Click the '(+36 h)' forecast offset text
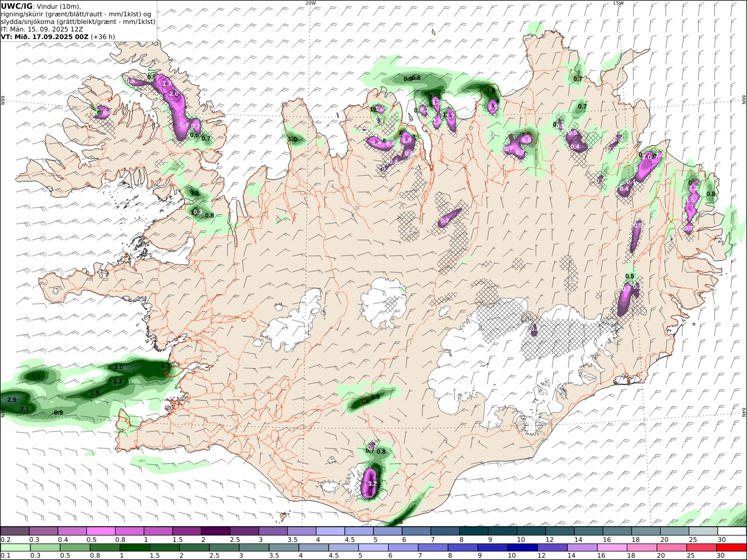This screenshot has height=560, width=747. pyautogui.click(x=103, y=36)
